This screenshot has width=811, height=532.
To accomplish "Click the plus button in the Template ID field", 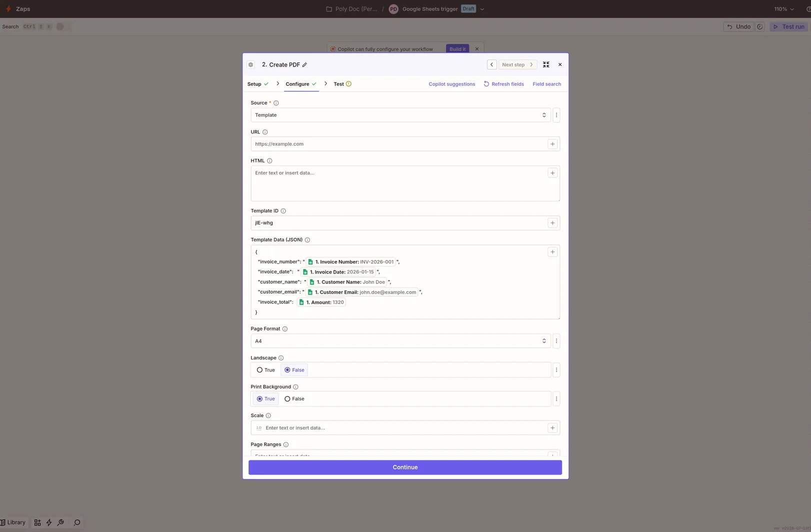I will click(552, 223).
